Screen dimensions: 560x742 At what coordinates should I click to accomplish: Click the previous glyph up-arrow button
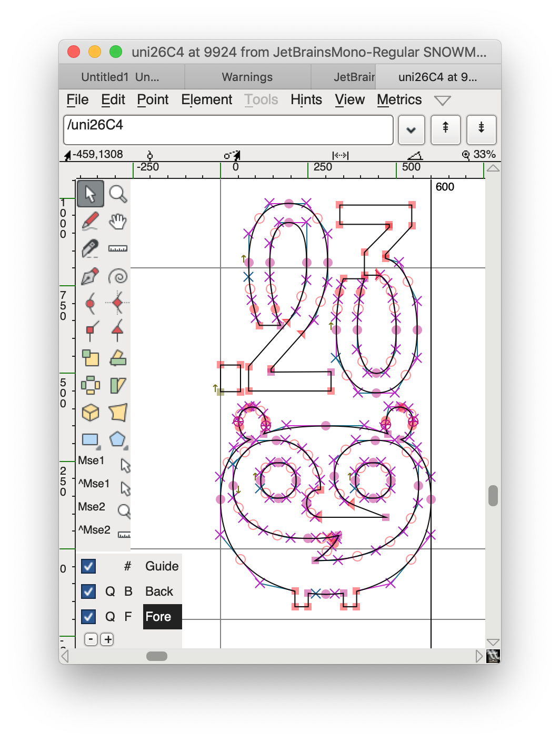point(445,130)
